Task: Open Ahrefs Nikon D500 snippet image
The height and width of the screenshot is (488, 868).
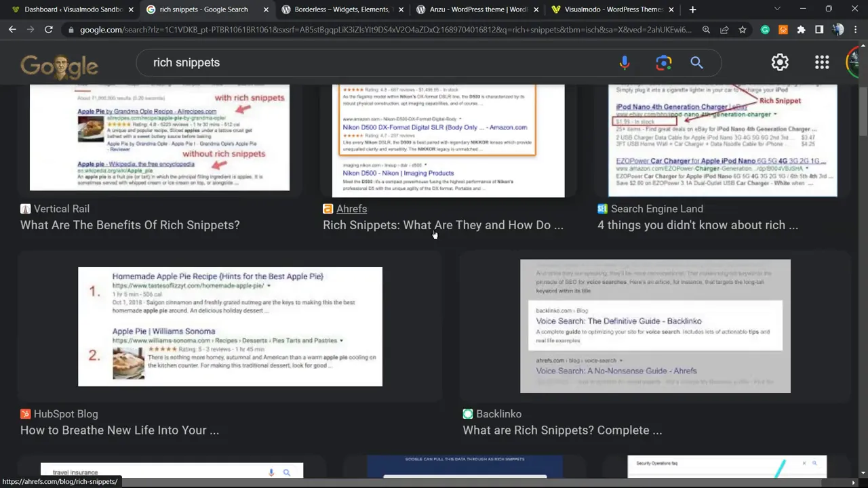Action: [x=448, y=141]
